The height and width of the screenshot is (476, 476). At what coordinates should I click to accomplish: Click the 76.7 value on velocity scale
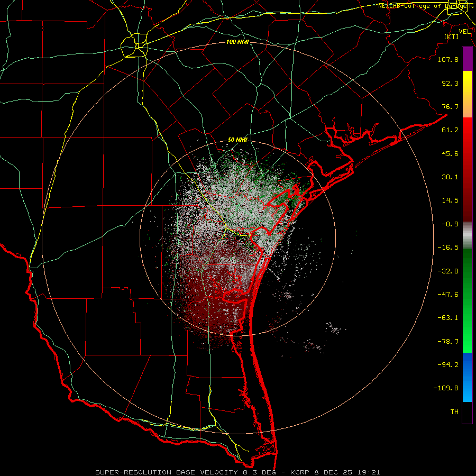450,106
